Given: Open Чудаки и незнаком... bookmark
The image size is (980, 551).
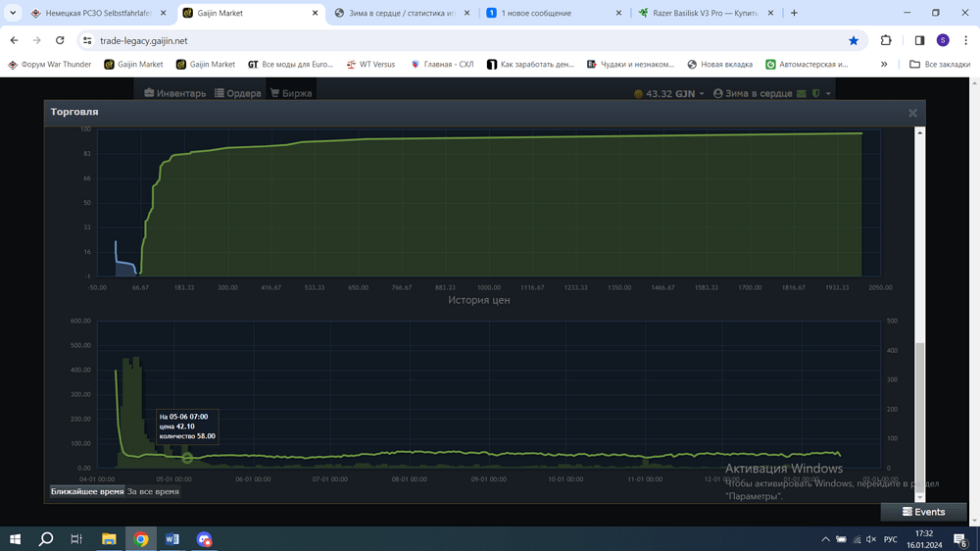Looking at the screenshot, I should [x=630, y=65].
